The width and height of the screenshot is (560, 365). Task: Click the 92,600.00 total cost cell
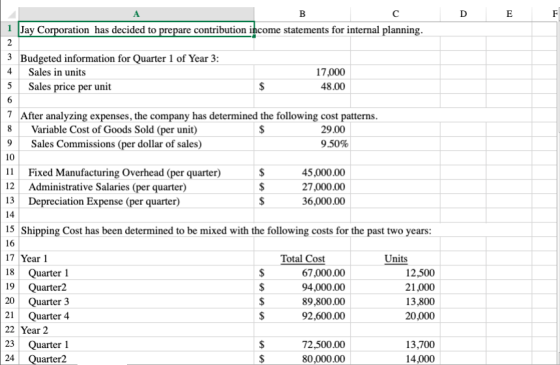tap(302, 316)
